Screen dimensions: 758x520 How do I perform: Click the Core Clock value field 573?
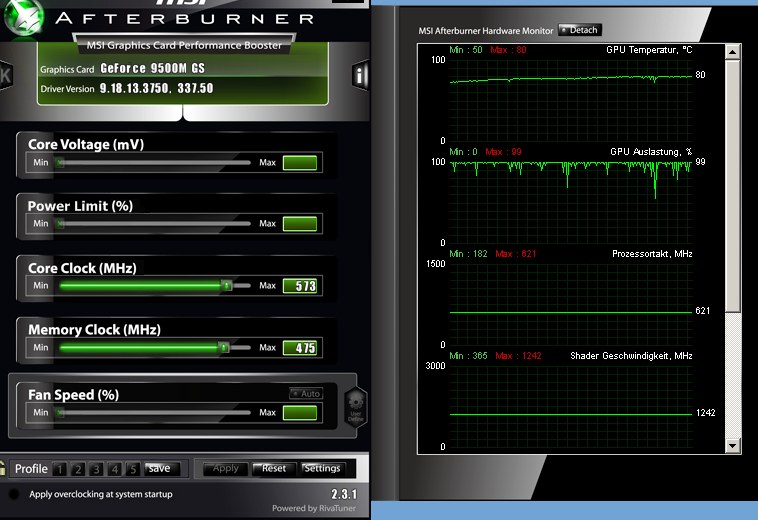(300, 286)
